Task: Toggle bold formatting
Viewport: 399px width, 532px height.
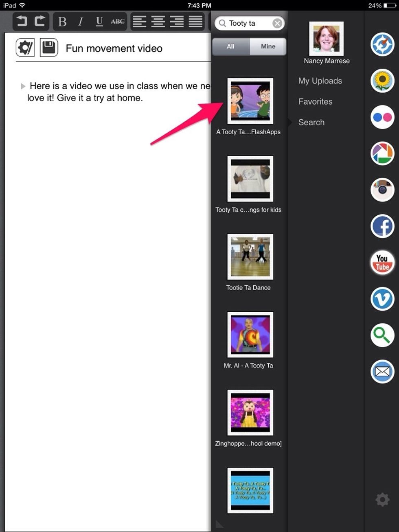Action: [62, 22]
